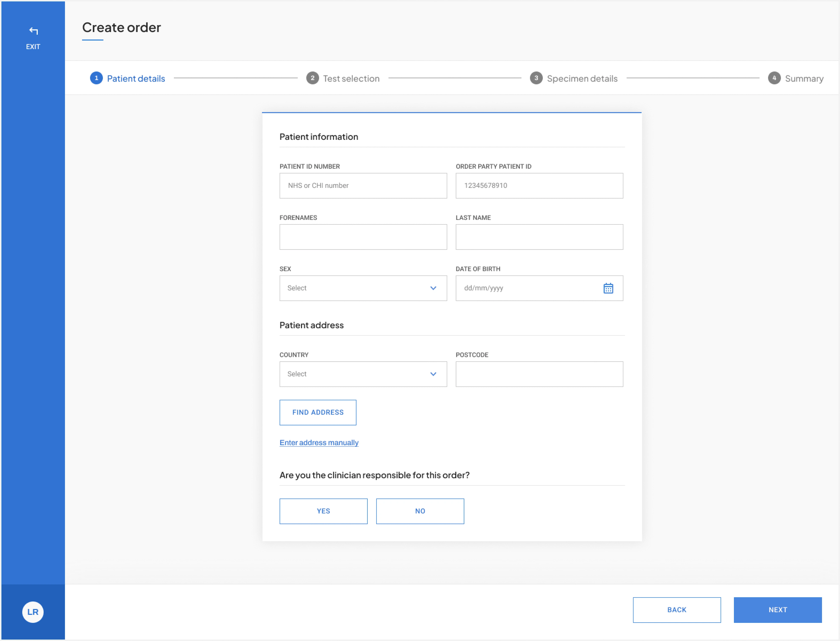Open the Sex selection dropdown
This screenshot has width=840, height=641.
point(363,287)
